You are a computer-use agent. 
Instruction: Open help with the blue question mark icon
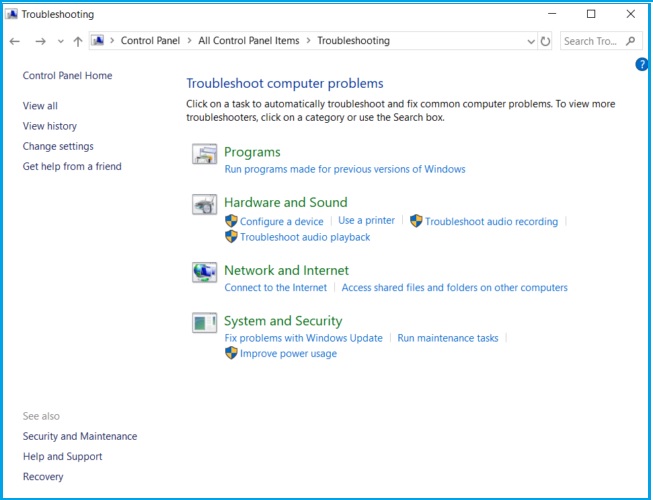click(x=642, y=65)
